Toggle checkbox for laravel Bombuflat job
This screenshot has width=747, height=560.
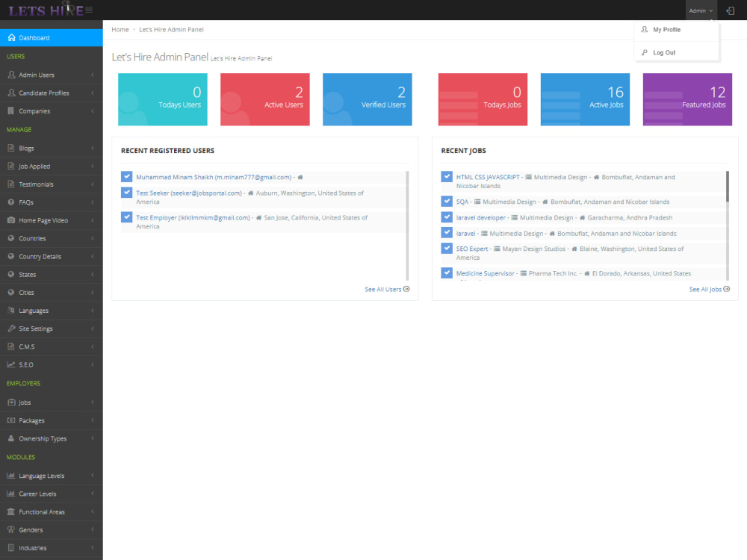(447, 233)
